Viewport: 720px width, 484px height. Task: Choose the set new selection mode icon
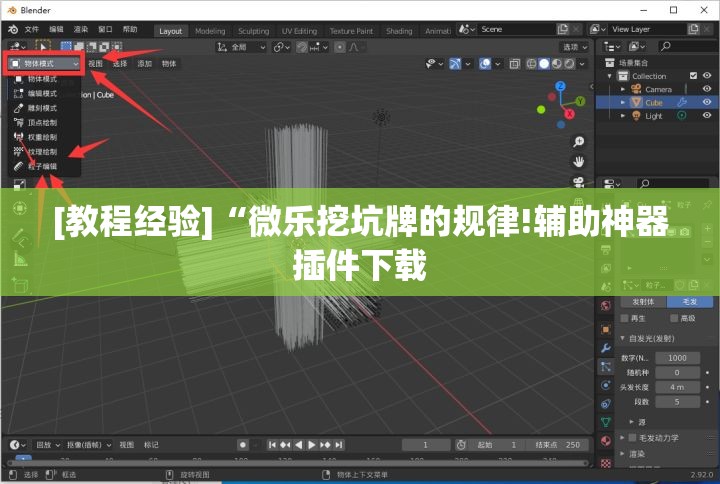[x=66, y=46]
